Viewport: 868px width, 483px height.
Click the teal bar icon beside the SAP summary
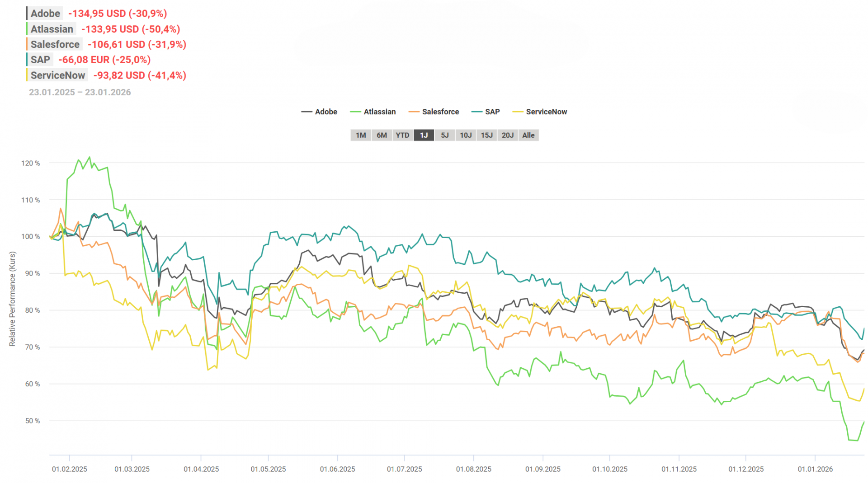click(x=26, y=59)
